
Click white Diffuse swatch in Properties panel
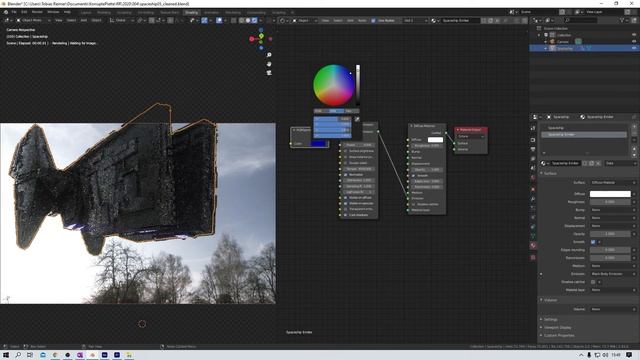pyautogui.click(x=610, y=194)
